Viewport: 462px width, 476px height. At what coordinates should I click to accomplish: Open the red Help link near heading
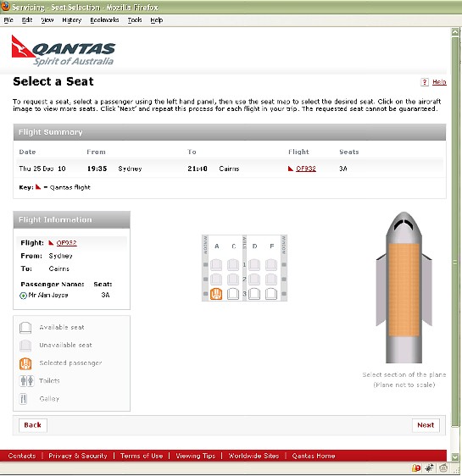coord(439,82)
